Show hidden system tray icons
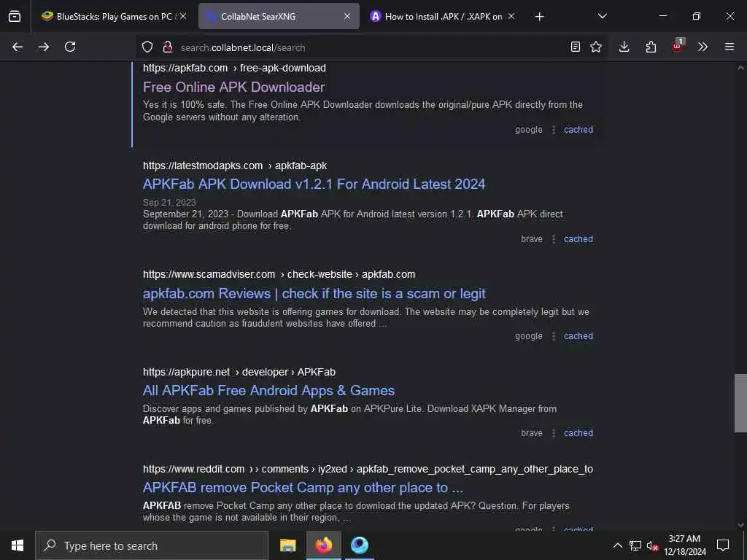Screen dimensions: 747x560 coord(617,545)
